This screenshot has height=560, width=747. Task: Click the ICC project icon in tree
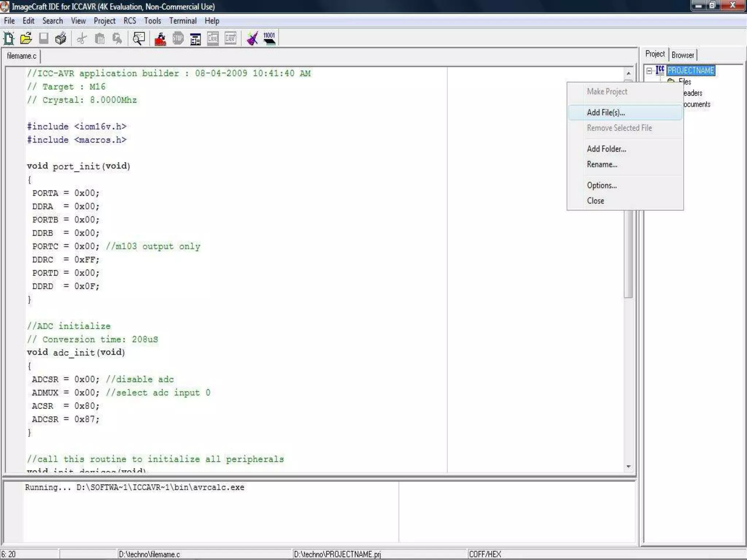pos(660,70)
